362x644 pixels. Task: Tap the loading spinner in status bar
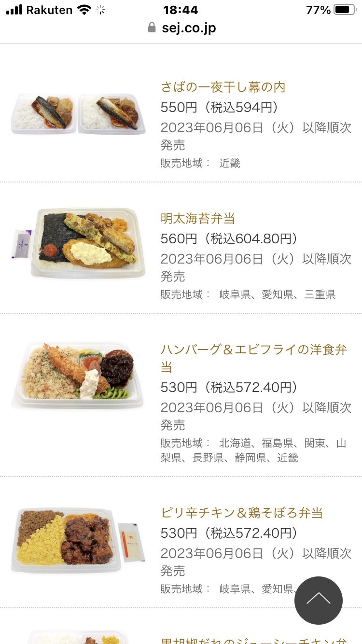[101, 10]
